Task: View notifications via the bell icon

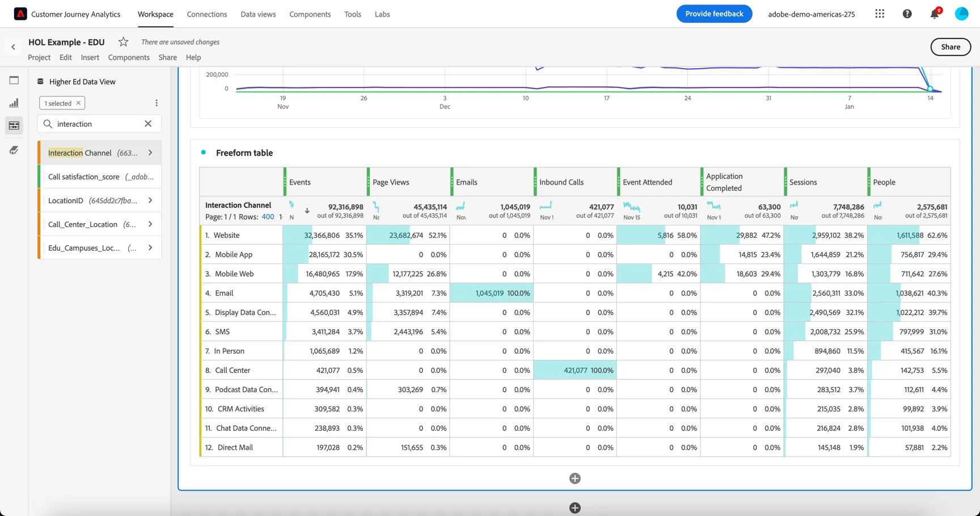Action: click(934, 14)
